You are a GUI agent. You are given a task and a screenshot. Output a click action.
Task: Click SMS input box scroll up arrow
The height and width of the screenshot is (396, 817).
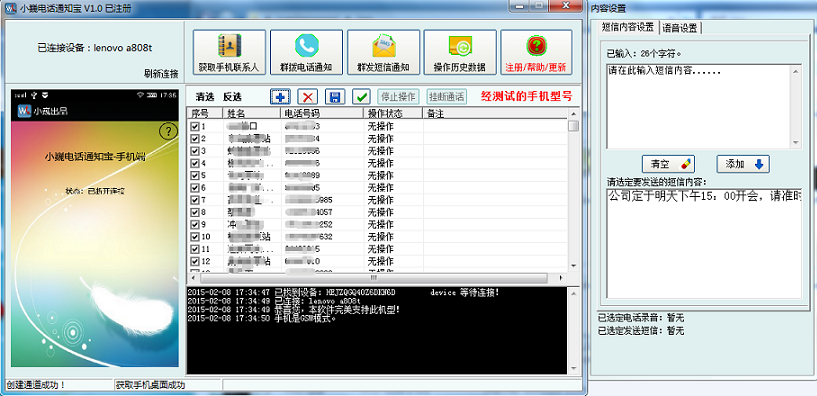(796, 71)
